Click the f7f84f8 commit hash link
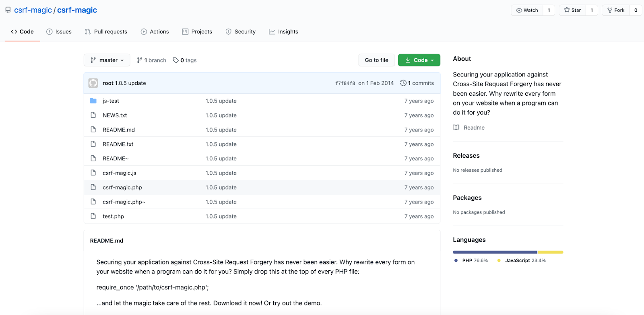 coord(345,83)
